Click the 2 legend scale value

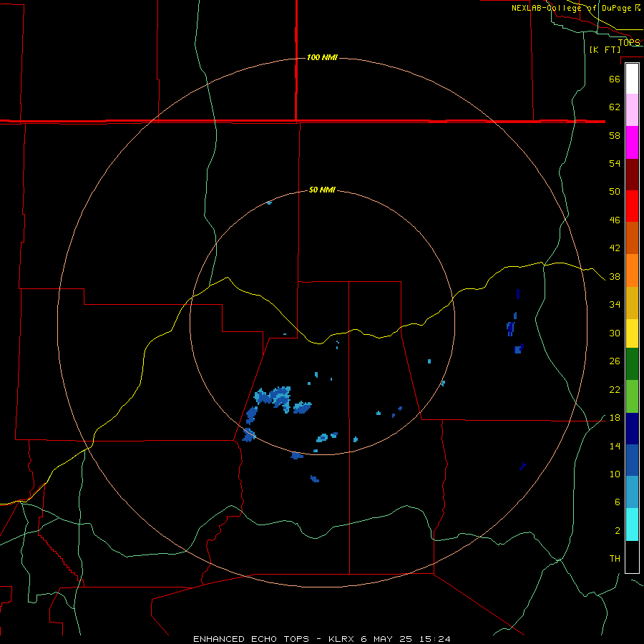pos(618,530)
